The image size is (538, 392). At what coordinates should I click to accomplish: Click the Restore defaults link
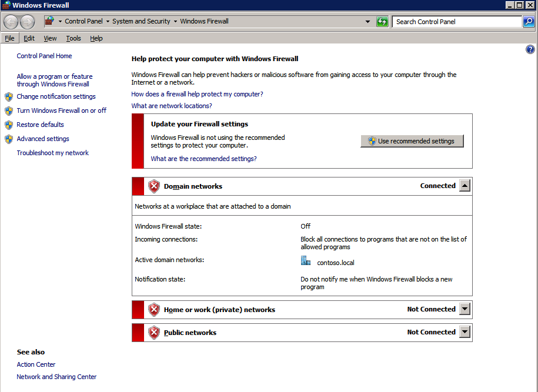pos(40,125)
